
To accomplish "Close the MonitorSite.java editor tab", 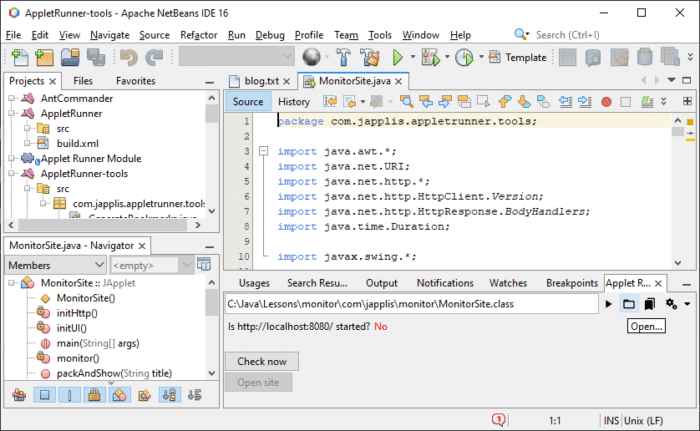I will point(399,81).
